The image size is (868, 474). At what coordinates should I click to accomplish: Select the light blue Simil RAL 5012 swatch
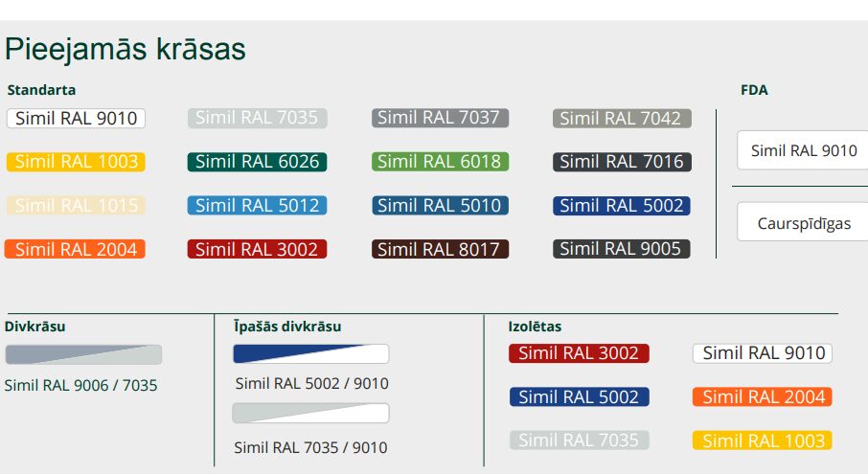pyautogui.click(x=257, y=205)
